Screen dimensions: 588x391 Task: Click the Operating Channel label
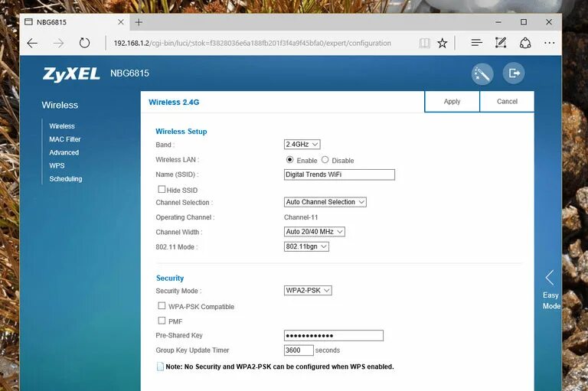[x=185, y=217]
